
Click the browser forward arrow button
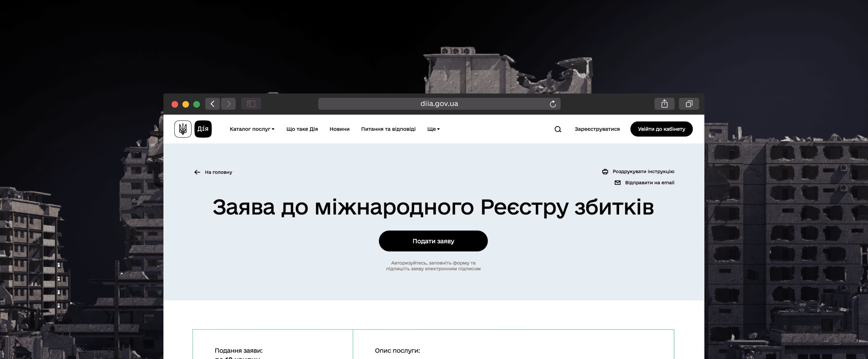[x=229, y=104]
